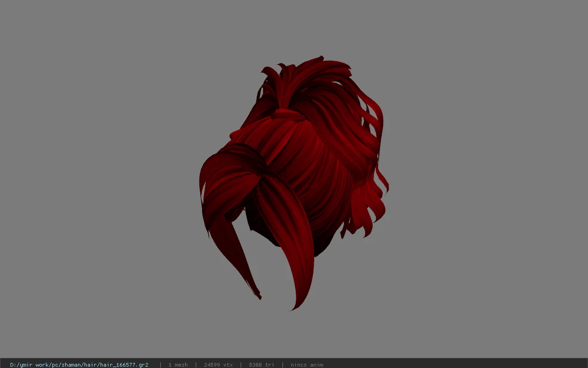Click the '1 mesh' status entry
Screen dimensions: 588x368
coord(178,365)
